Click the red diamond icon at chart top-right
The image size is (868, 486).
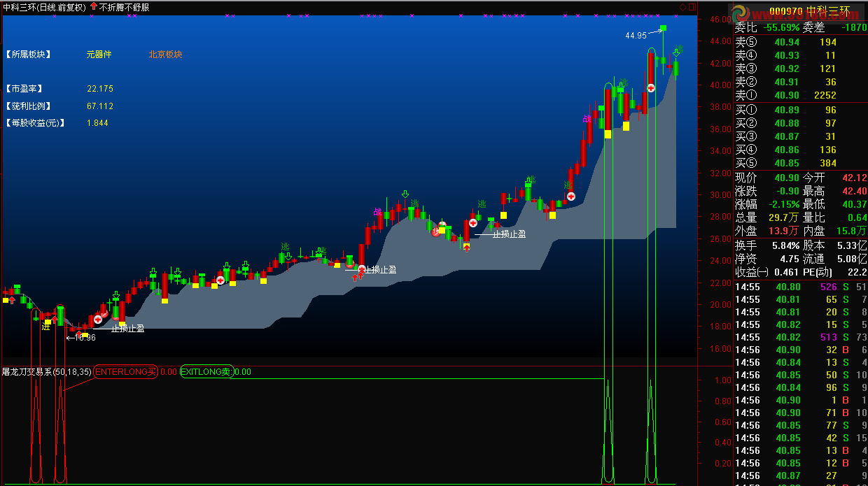(682, 7)
